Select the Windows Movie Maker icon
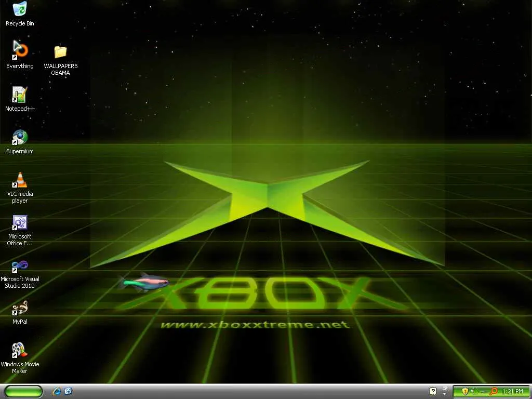532x399 pixels. click(20, 358)
